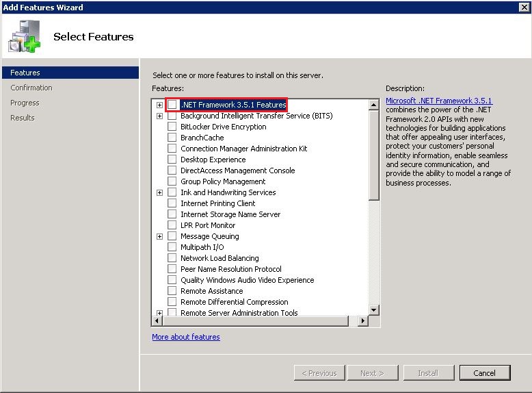Tick DirectAccess Management Console checkbox

click(172, 170)
